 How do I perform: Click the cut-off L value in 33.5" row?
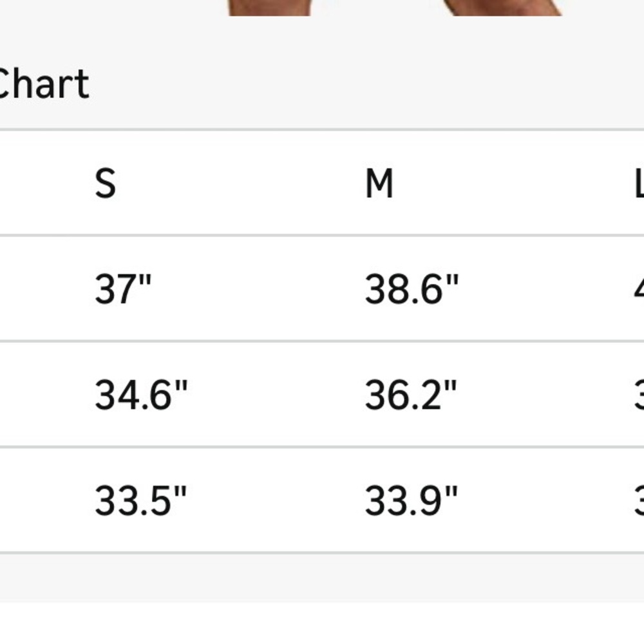[639, 500]
